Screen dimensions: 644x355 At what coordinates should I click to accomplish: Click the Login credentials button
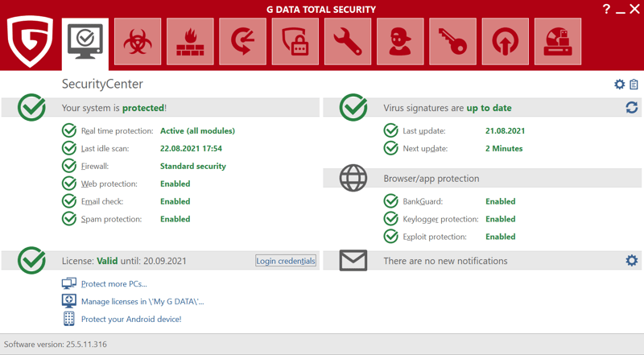(286, 261)
